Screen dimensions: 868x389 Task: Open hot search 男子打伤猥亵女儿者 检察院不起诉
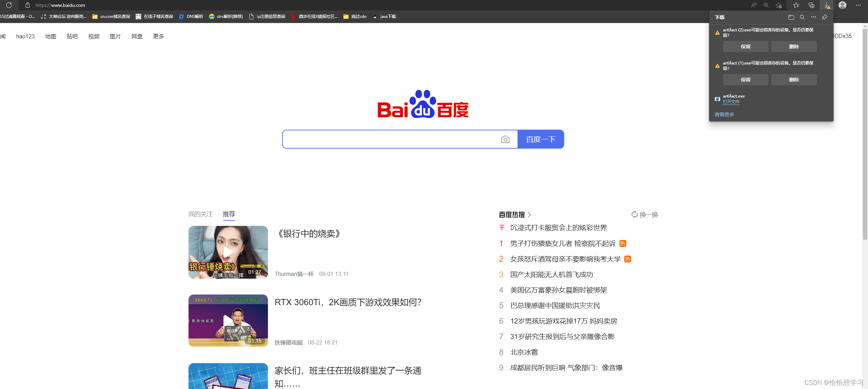pos(563,243)
